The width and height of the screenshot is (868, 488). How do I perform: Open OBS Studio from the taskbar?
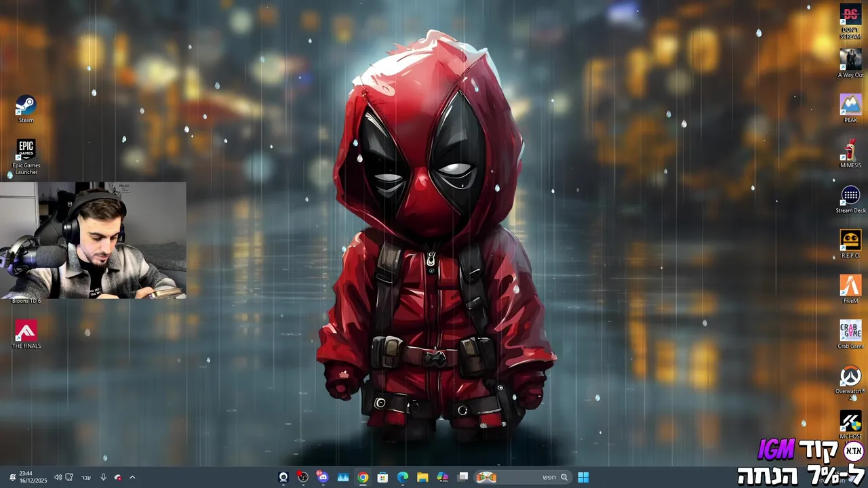pyautogui.click(x=303, y=477)
